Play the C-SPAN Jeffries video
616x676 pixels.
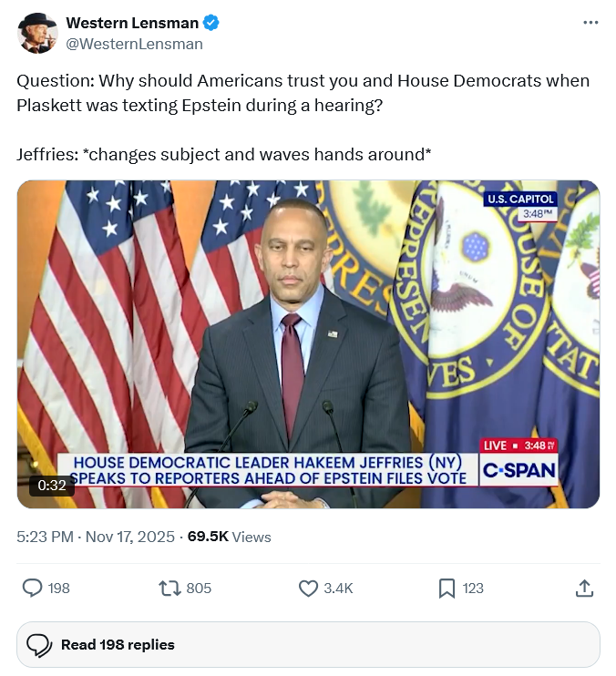point(308,343)
